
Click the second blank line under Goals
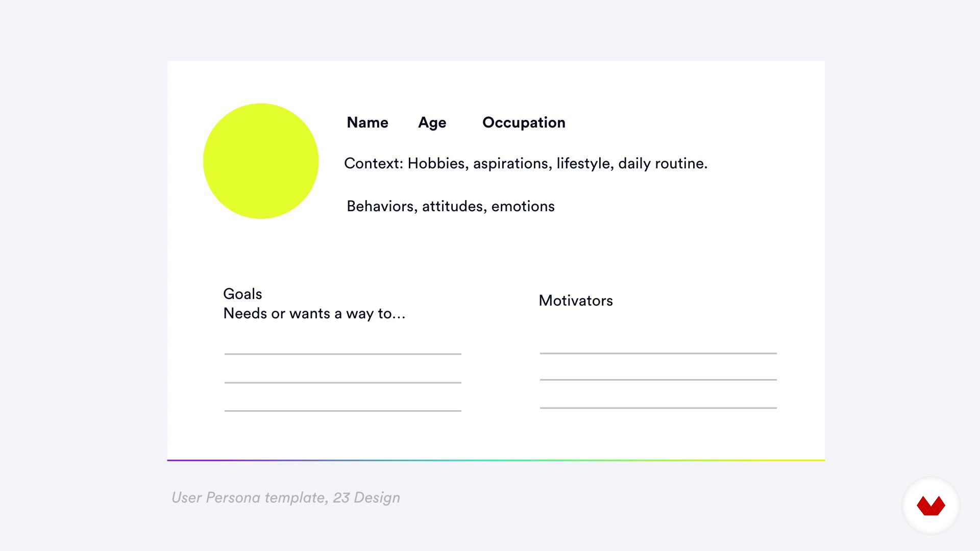pyautogui.click(x=343, y=383)
